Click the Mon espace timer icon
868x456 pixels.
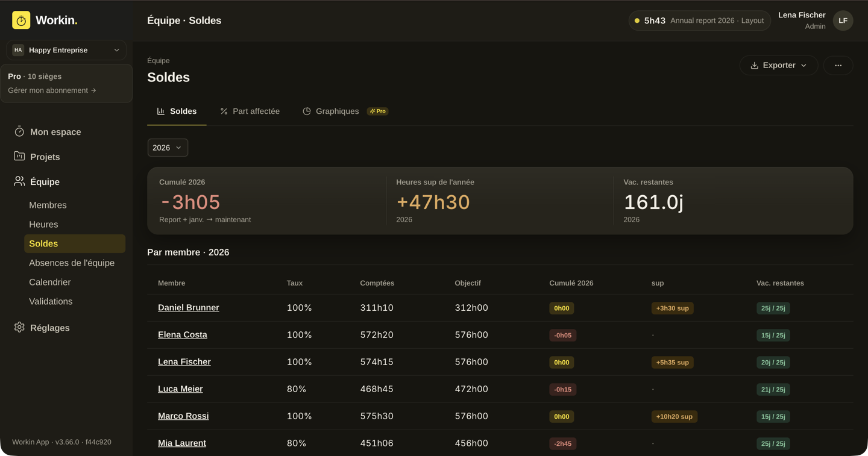pos(19,131)
